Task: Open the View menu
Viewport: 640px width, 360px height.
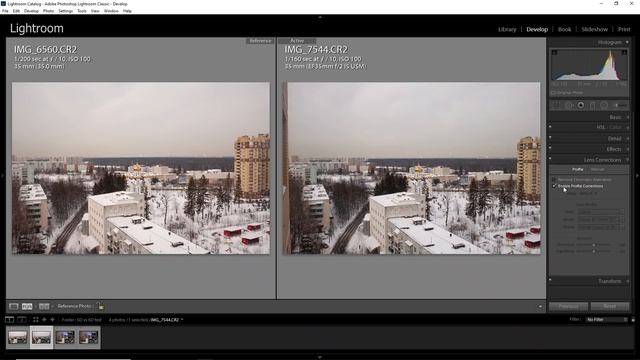Action: pyautogui.click(x=95, y=11)
